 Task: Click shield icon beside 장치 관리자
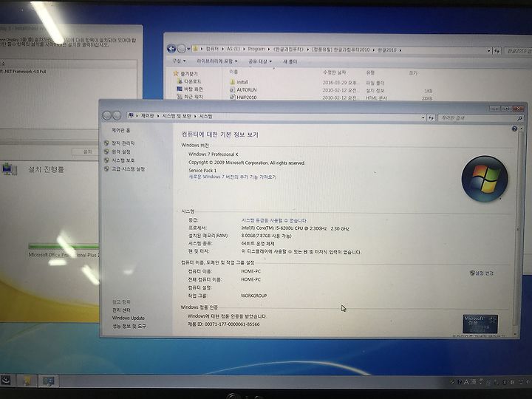click(106, 143)
